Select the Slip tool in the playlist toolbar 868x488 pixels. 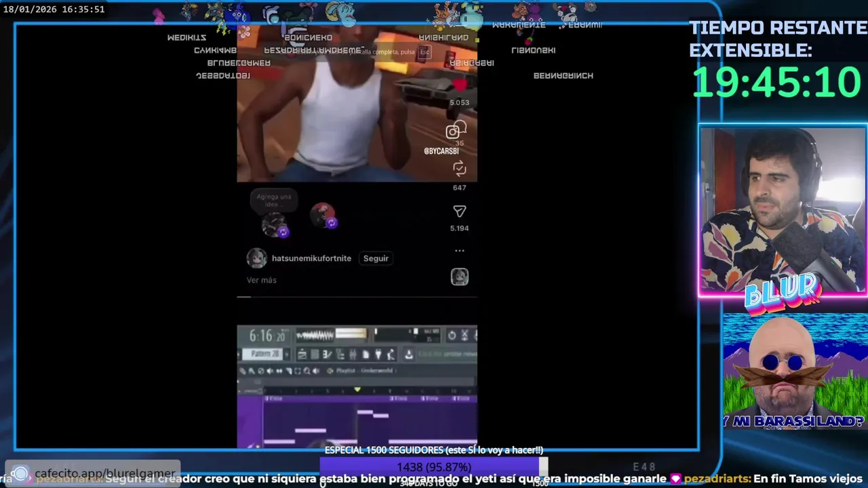point(279,371)
